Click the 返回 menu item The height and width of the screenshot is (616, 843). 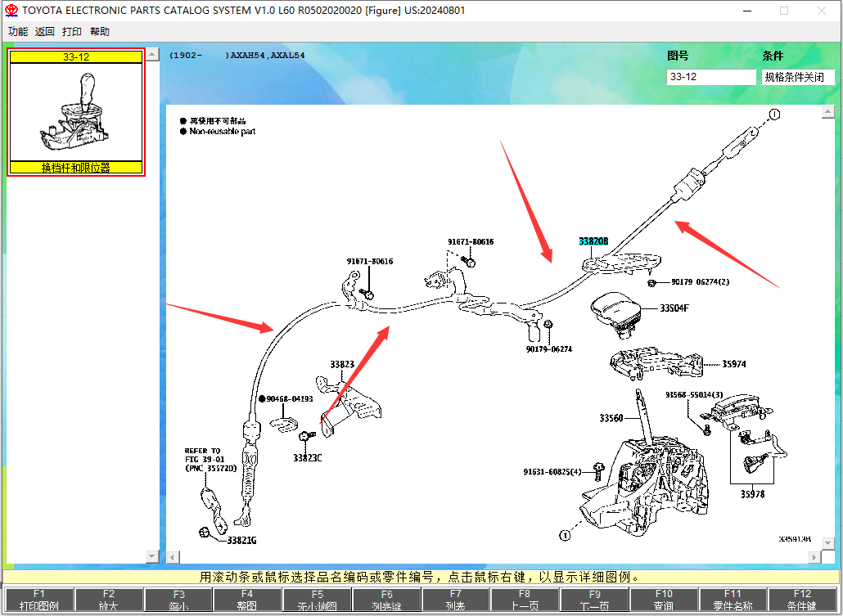tap(45, 32)
